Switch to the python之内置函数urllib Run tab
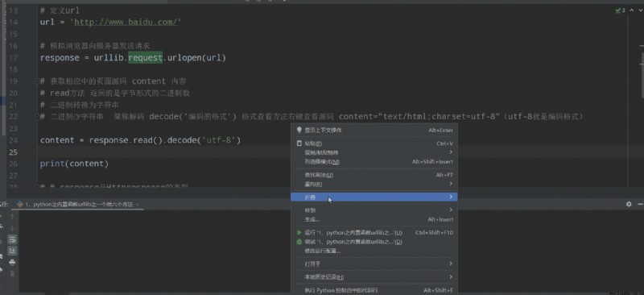The height and width of the screenshot is (295, 644). [x=78, y=204]
